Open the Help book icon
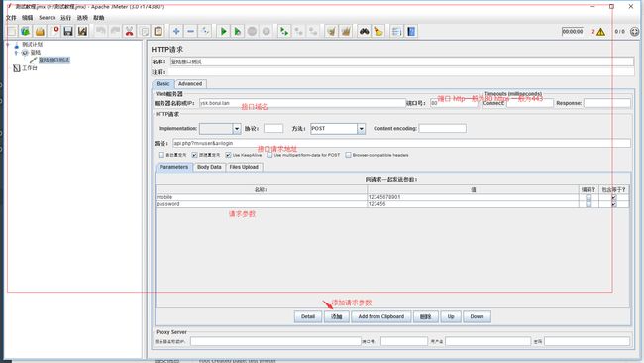The width and height of the screenshot is (644, 363). [411, 32]
